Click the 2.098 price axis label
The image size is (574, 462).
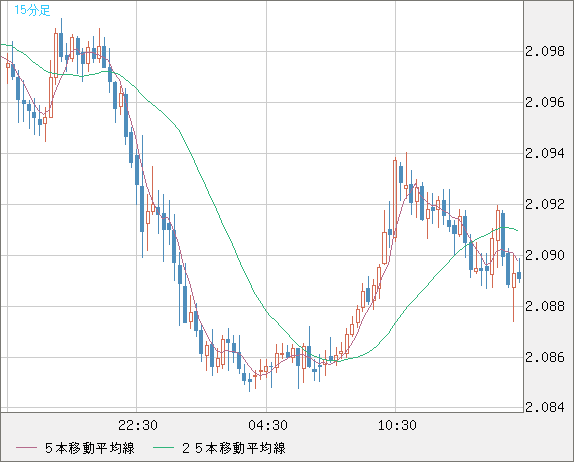[545, 51]
